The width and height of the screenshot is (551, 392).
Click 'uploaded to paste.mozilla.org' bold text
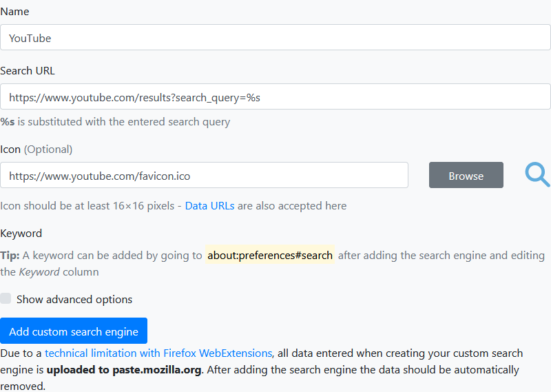point(124,369)
